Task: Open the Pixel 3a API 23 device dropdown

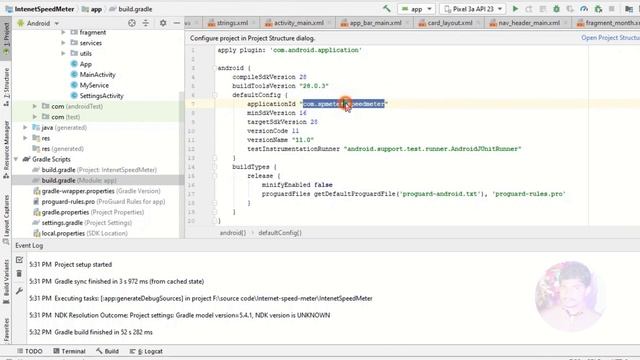Action: (x=473, y=9)
